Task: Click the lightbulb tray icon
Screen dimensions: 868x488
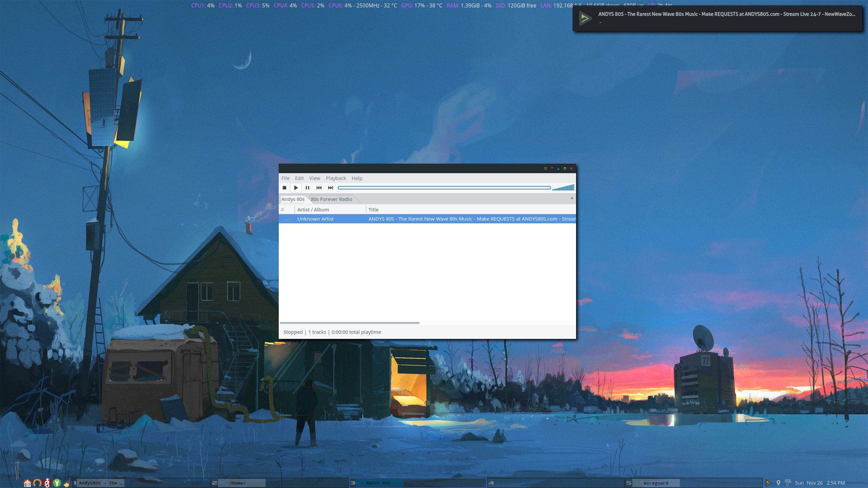Action: (x=778, y=483)
